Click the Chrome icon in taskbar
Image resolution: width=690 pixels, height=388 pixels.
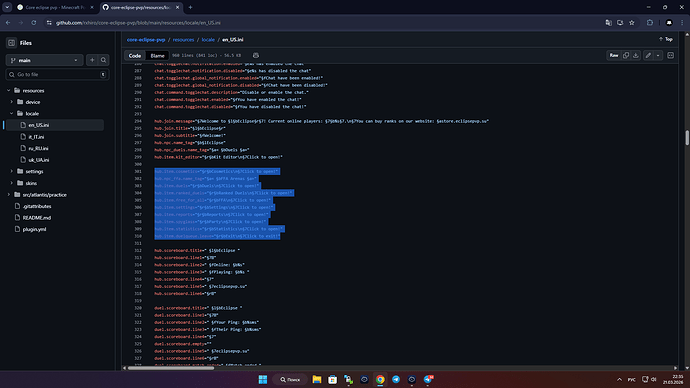(380, 380)
